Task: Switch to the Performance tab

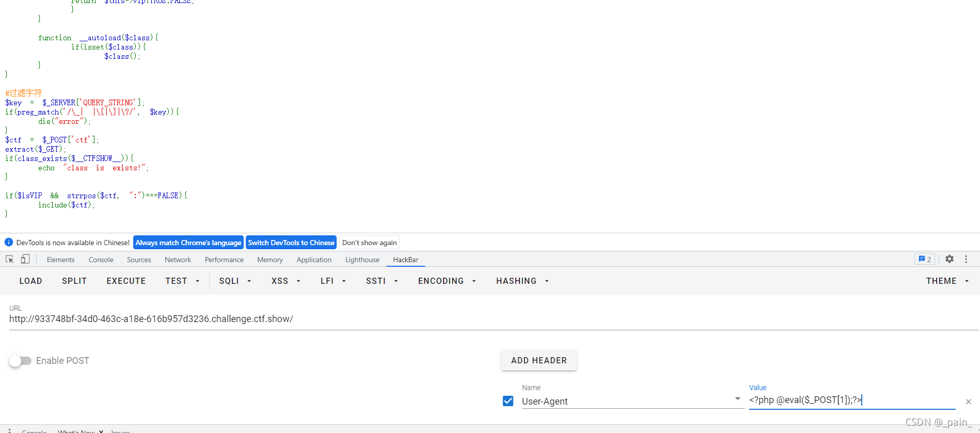Action: pos(224,260)
